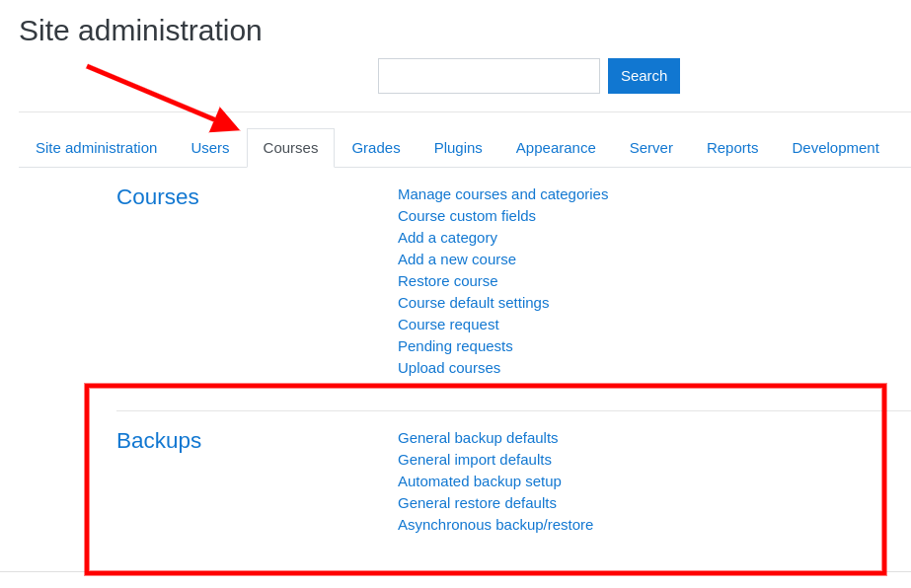
Task: Open Manage courses and categories
Action: click(x=502, y=193)
